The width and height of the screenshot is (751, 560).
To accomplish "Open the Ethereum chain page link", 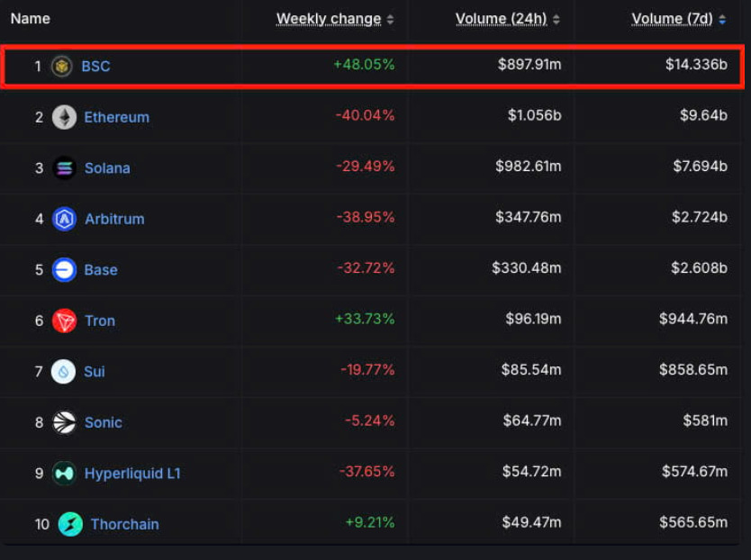I will (116, 116).
